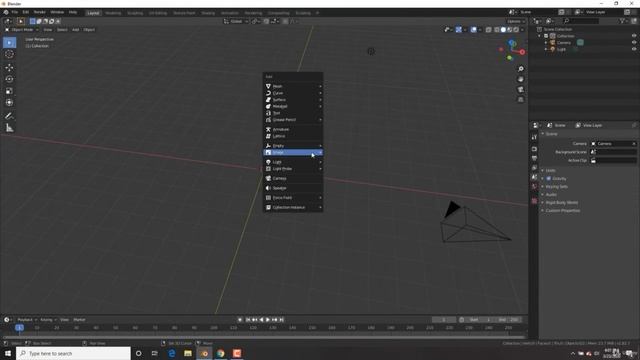Click the play animation button
Image resolution: width=640 pixels, height=360 pixels.
(x=268, y=320)
